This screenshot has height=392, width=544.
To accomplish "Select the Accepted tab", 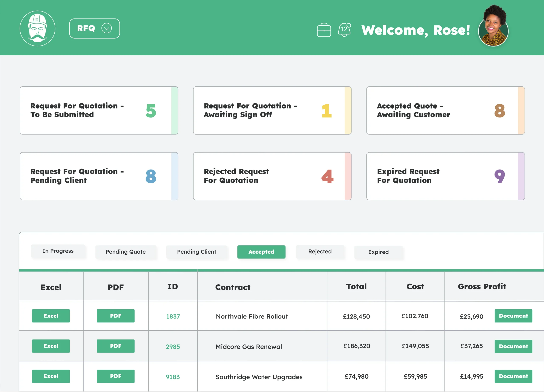I will click(261, 252).
